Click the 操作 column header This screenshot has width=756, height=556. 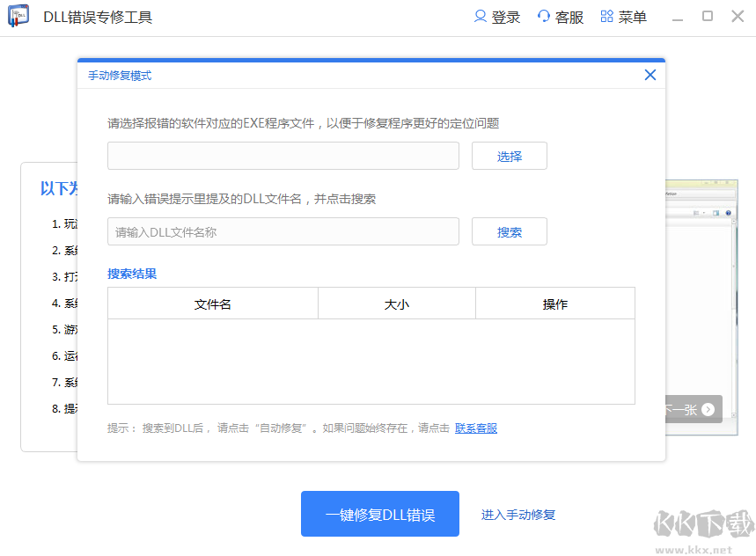click(554, 304)
